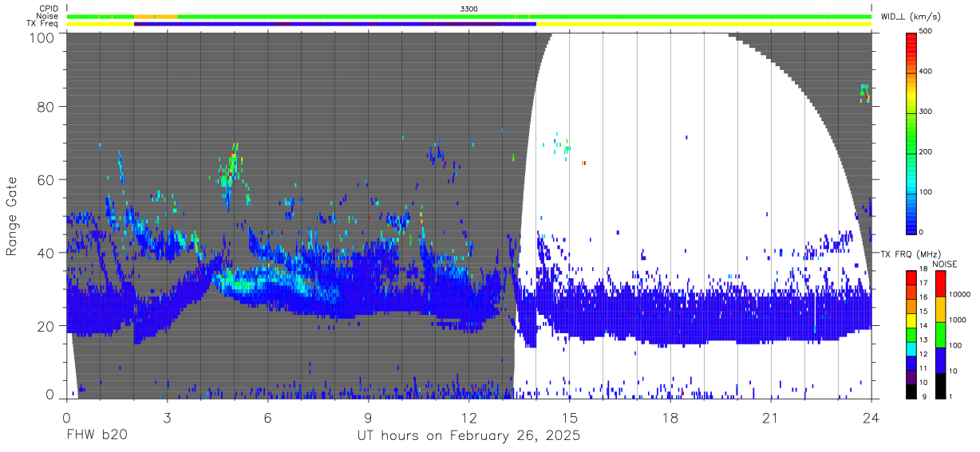Click the TX Freq row label
Screen dimensions: 980x452
pyautogui.click(x=43, y=24)
